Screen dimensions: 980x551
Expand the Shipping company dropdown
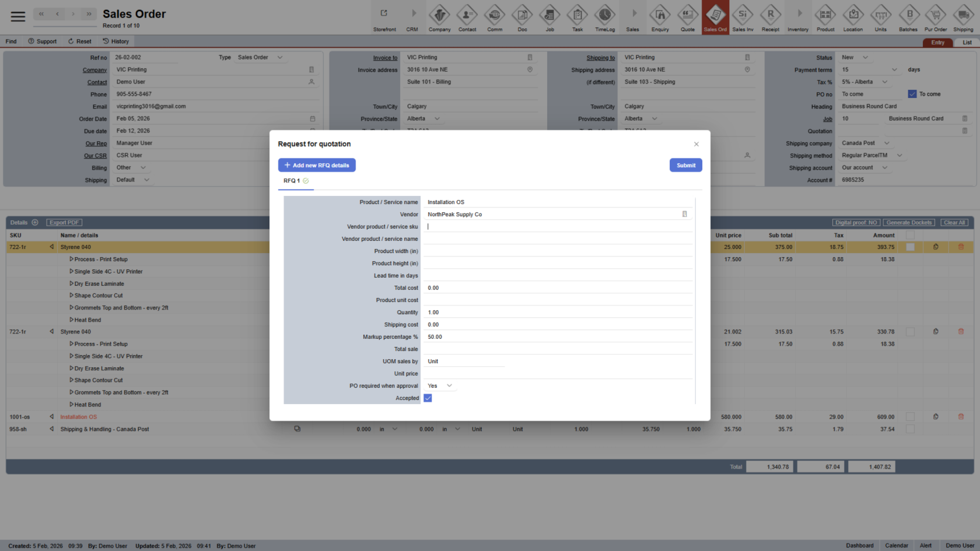[x=887, y=143]
